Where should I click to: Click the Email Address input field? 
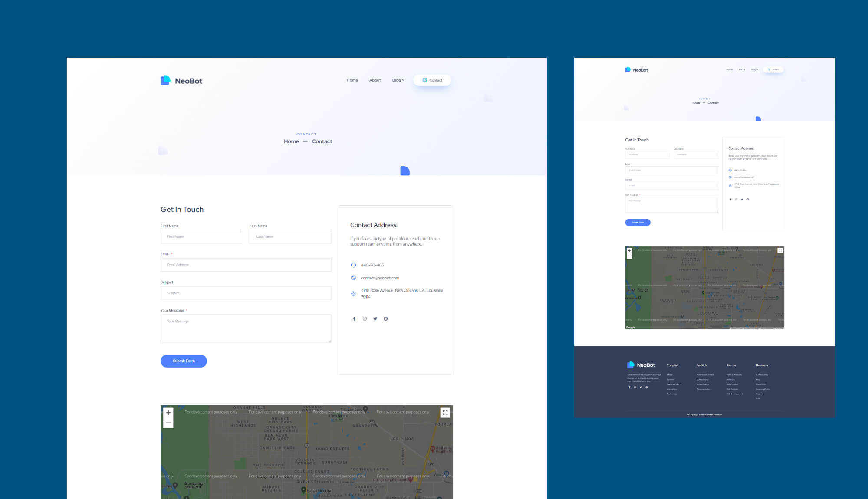point(246,265)
